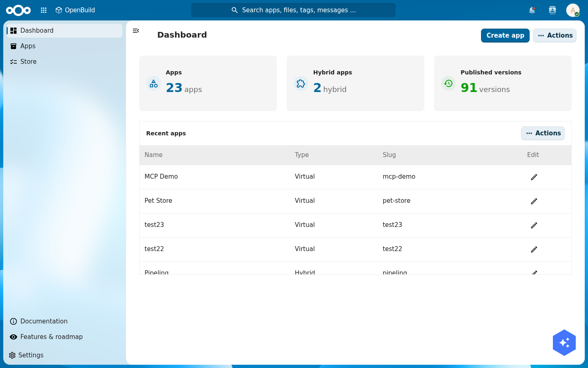588x368 pixels.
Task: Click the 23 apps count
Action: 184,88
